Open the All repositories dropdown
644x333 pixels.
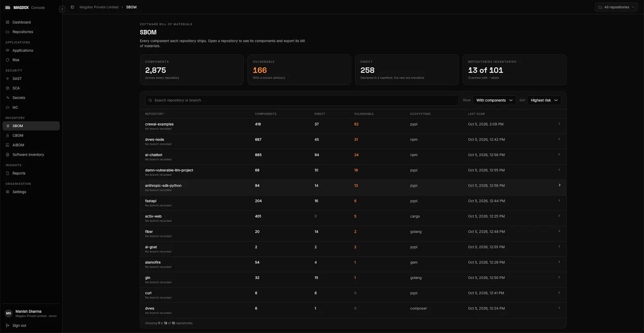(x=616, y=7)
